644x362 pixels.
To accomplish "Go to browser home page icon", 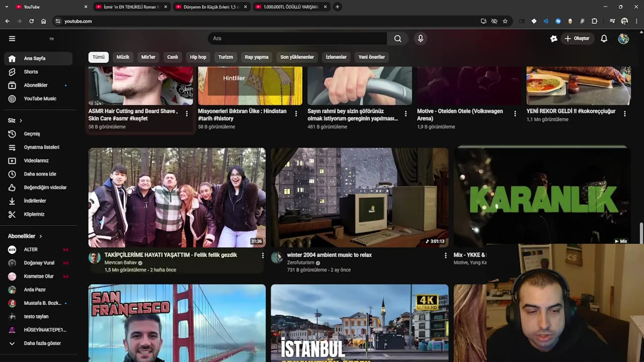I will (43, 21).
